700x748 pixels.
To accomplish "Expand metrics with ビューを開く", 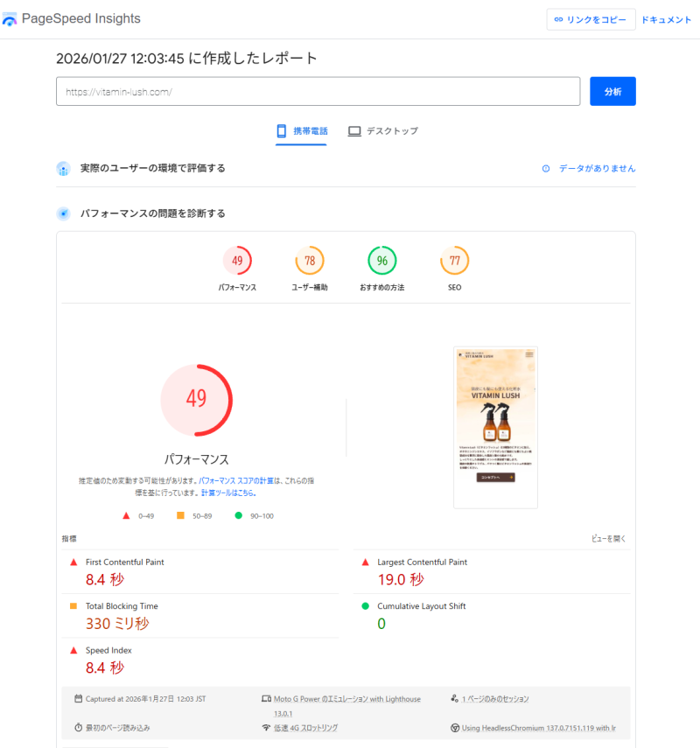I will pos(609,539).
